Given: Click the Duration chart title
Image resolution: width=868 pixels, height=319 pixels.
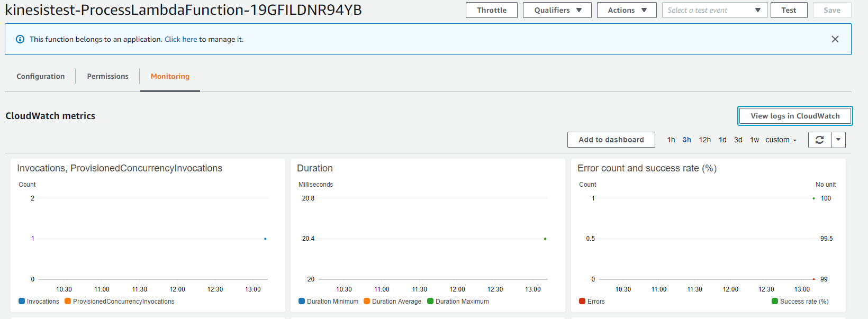Looking at the screenshot, I should pyautogui.click(x=315, y=168).
